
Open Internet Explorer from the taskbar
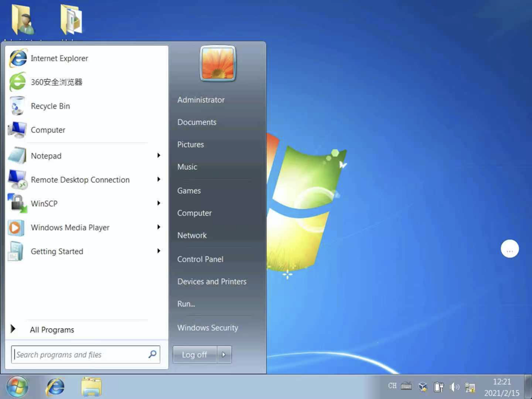click(x=55, y=387)
